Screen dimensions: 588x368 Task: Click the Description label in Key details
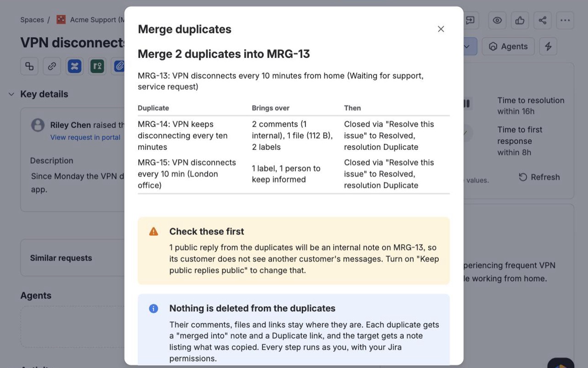[x=51, y=161]
